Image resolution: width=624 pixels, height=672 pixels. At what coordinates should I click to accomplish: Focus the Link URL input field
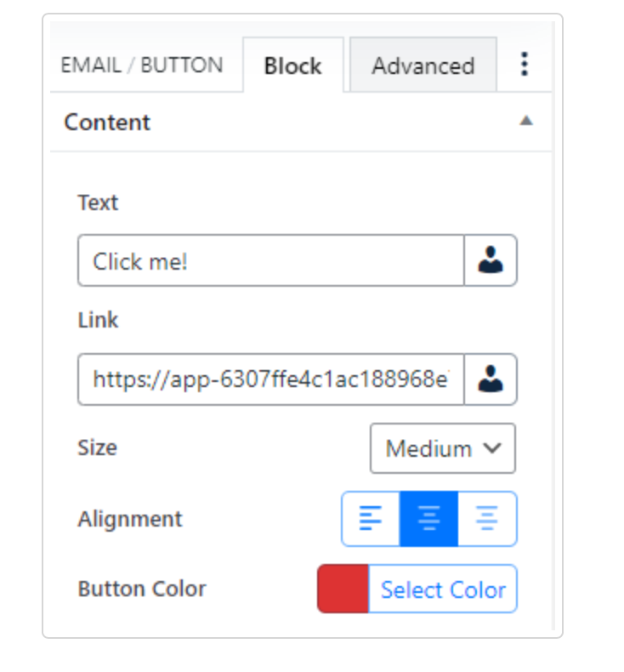(x=270, y=379)
